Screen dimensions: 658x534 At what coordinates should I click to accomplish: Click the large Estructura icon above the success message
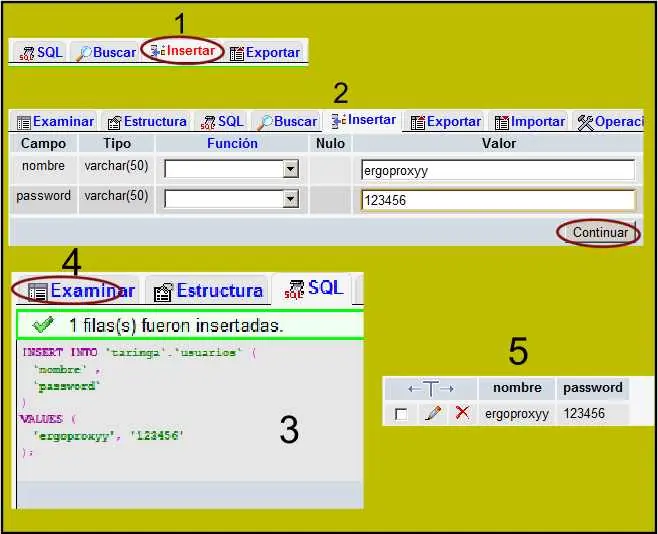click(163, 292)
